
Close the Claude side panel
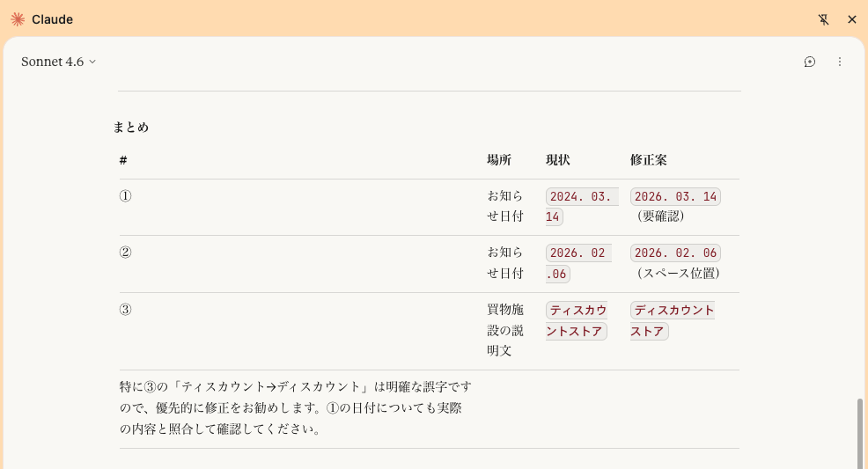(851, 19)
